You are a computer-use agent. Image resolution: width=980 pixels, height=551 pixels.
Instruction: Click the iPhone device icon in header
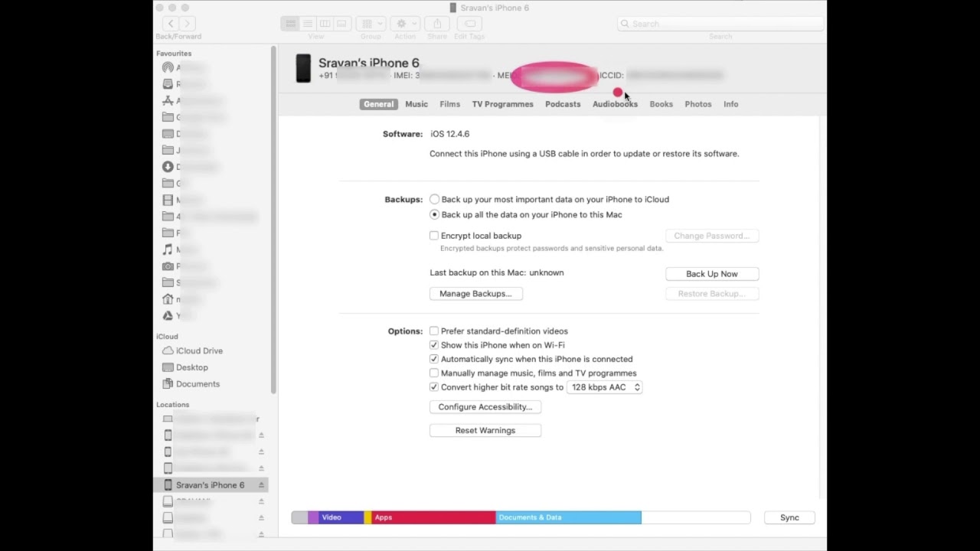click(x=303, y=68)
